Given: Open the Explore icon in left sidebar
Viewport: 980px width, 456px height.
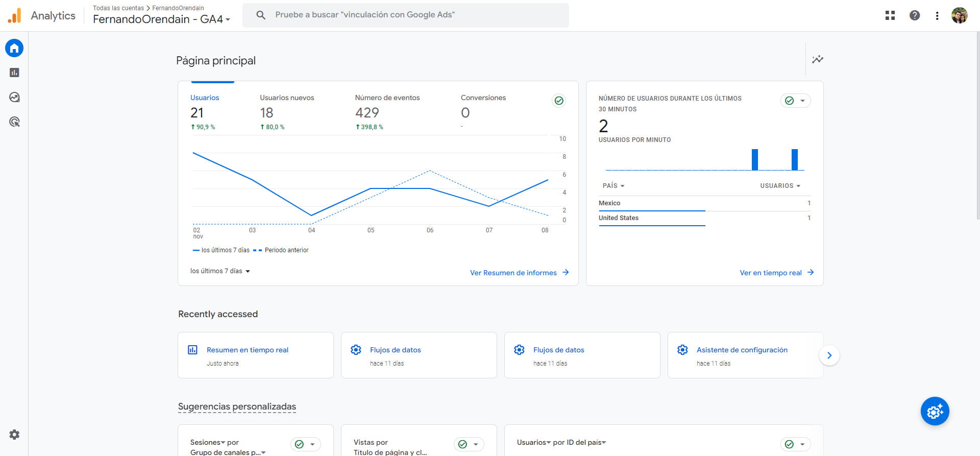Looking at the screenshot, I should point(14,97).
